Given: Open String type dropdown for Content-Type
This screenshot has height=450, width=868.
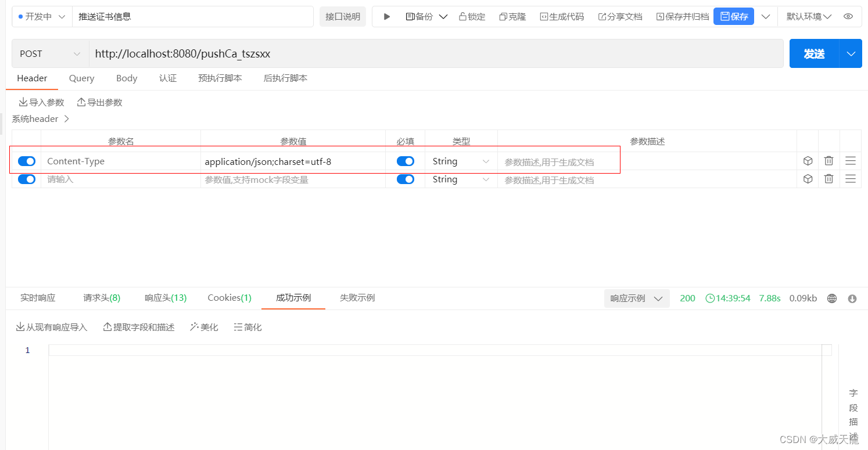Looking at the screenshot, I should (x=461, y=161).
